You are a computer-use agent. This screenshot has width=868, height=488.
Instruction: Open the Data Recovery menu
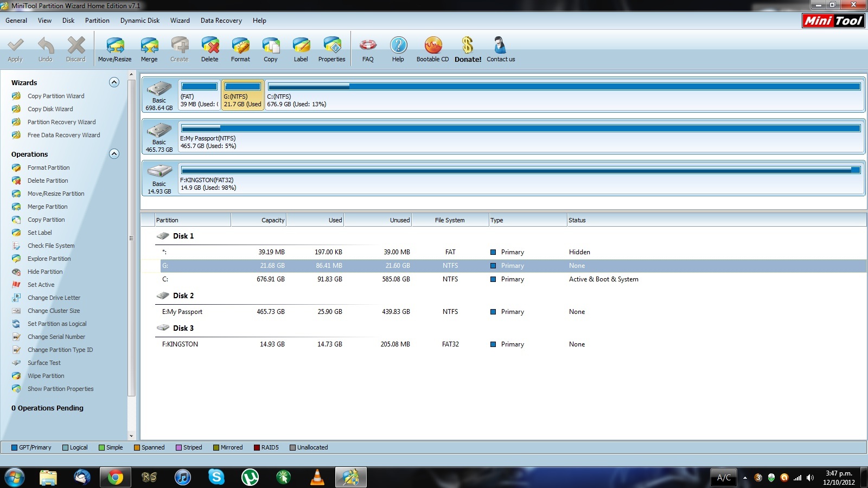tap(221, 21)
